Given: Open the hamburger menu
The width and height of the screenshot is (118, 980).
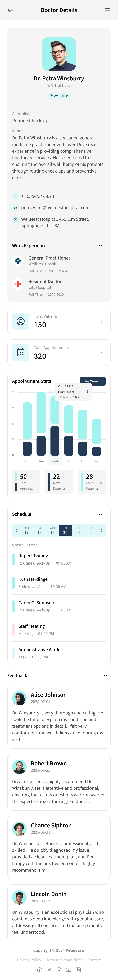Looking at the screenshot, I should [x=107, y=10].
